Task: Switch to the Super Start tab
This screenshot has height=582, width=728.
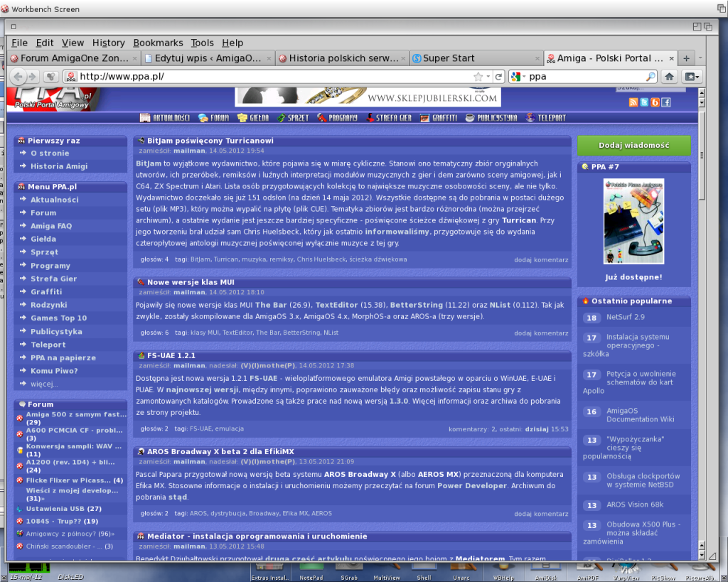Action: (476, 58)
